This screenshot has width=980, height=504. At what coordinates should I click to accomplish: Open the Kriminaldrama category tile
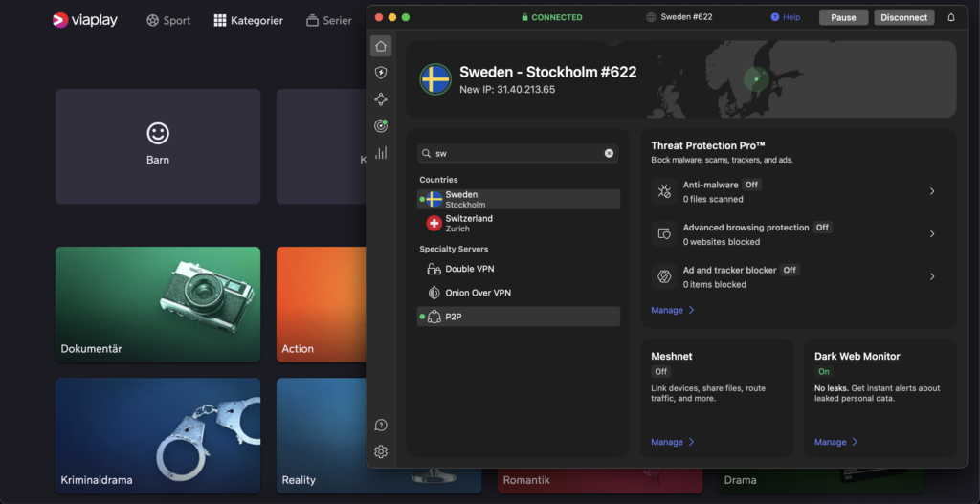click(x=158, y=435)
